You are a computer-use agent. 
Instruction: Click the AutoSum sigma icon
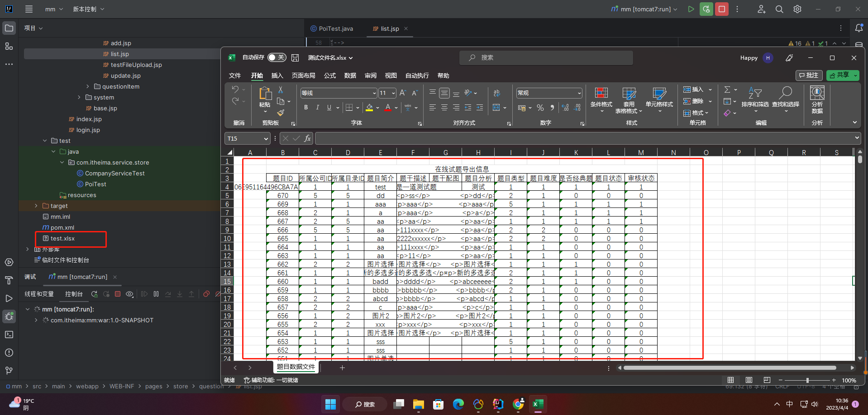(727, 90)
